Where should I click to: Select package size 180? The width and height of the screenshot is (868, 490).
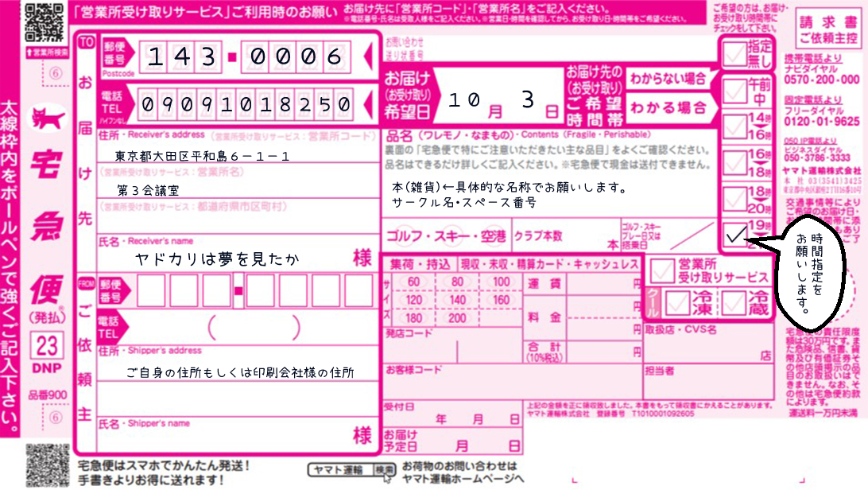point(413,318)
